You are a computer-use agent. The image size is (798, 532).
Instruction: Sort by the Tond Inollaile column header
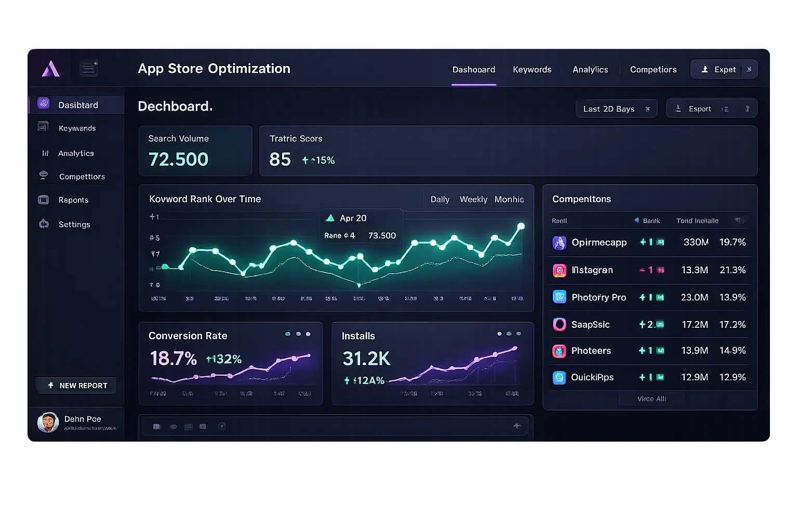[x=697, y=221]
